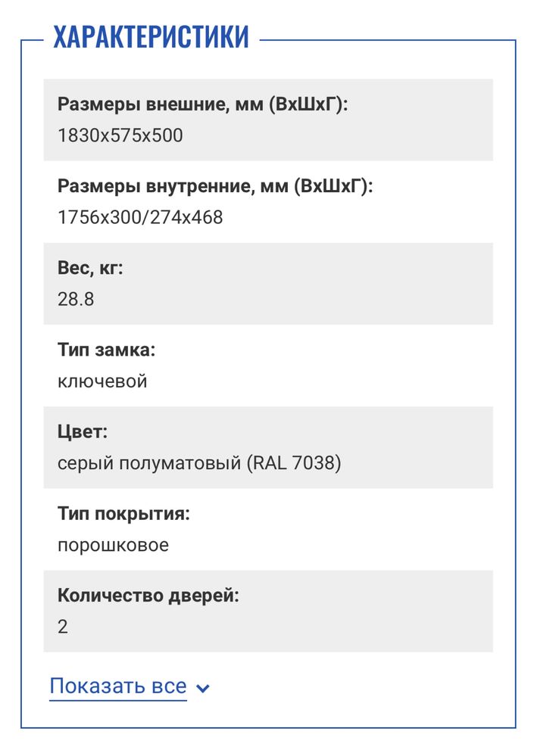The image size is (537, 756).
Task: Click the "Тип замка:" label
Action: 106,350
